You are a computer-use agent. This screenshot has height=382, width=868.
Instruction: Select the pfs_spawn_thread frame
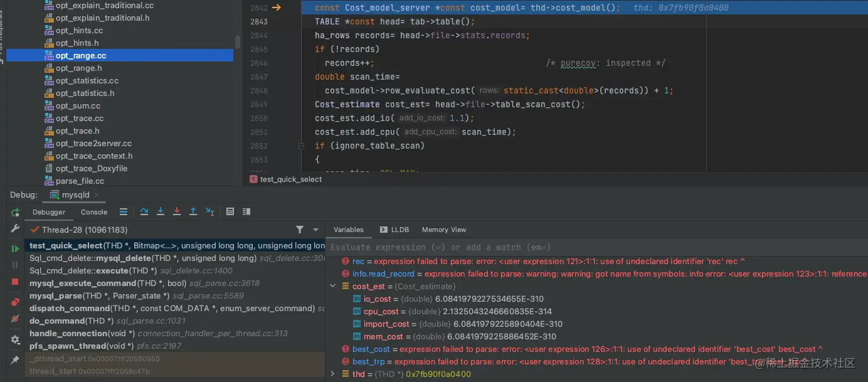point(175,346)
